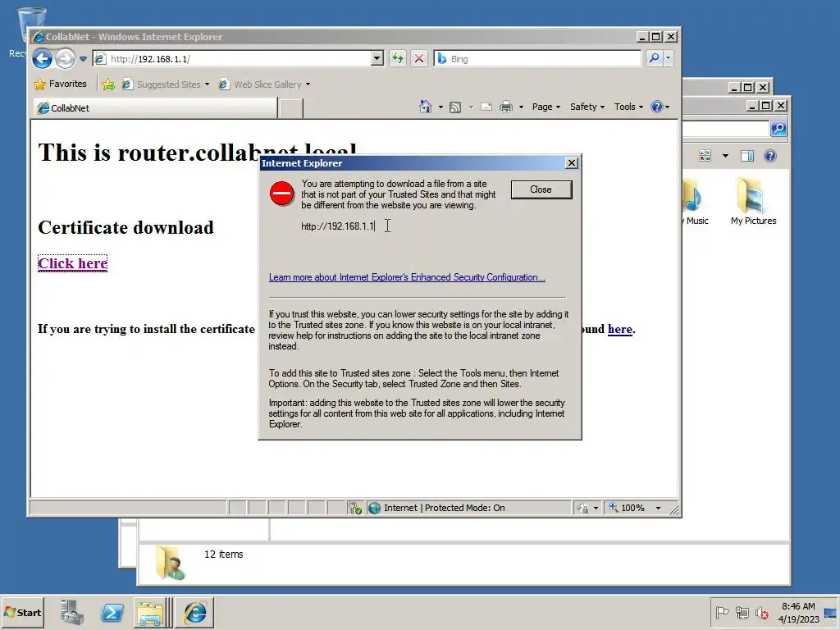Image resolution: width=840 pixels, height=630 pixels.
Task: Expand the Home button dropdown arrow
Action: (x=441, y=107)
